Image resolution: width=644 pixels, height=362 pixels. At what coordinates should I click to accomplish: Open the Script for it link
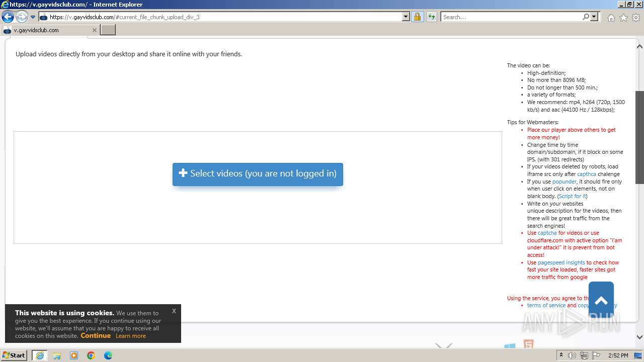click(572, 196)
